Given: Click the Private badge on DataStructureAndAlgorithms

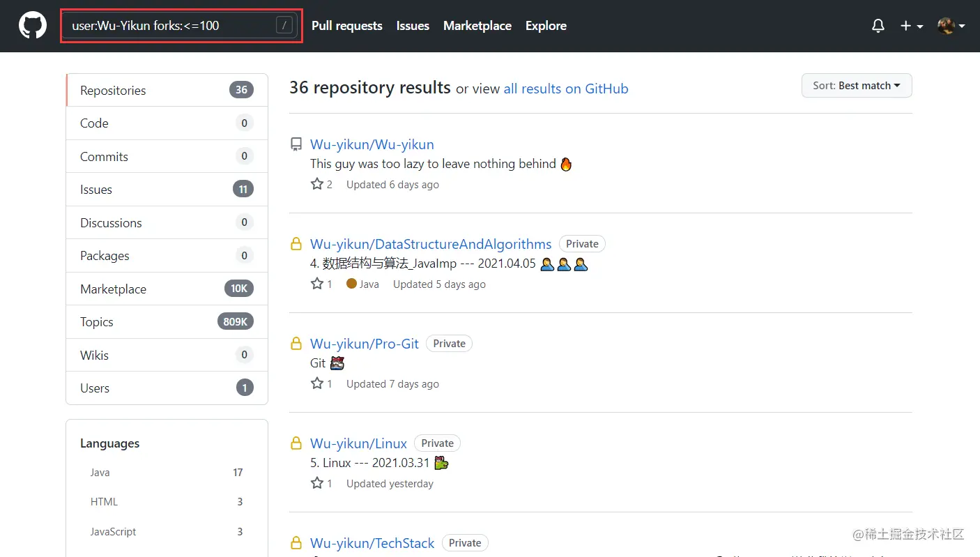Looking at the screenshot, I should (582, 244).
